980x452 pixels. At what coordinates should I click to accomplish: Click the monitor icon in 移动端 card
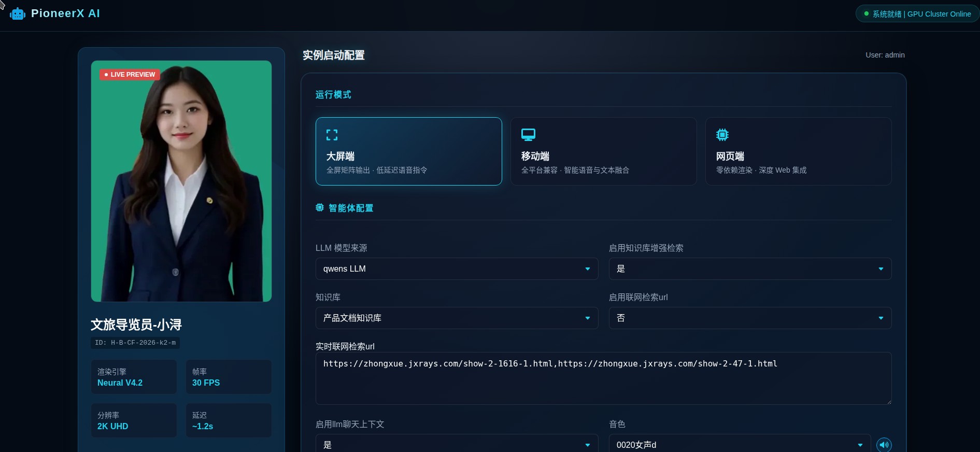pos(528,135)
